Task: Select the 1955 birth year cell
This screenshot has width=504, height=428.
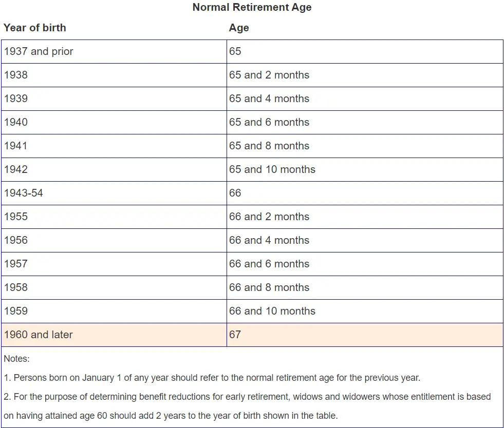Action: click(16, 217)
